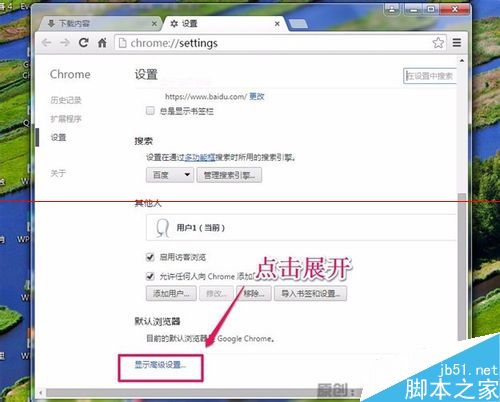Click the 多功能框 link
This screenshot has height=402, width=500.
click(200, 157)
